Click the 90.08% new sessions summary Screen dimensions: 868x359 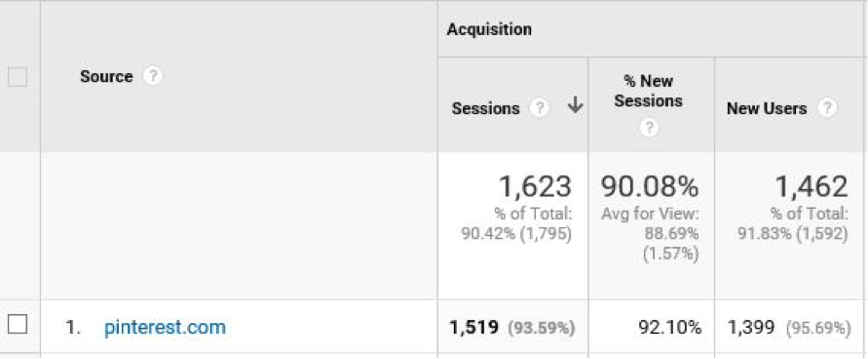650,186
